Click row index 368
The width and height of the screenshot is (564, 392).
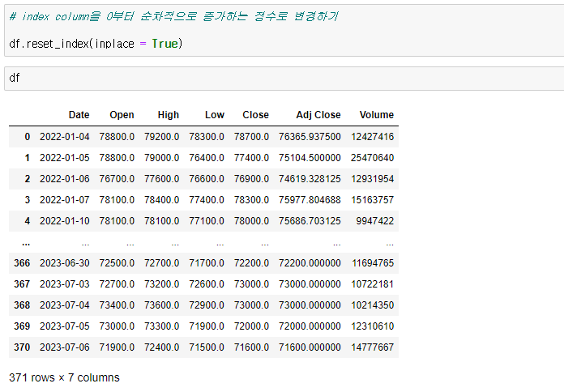[x=22, y=305]
